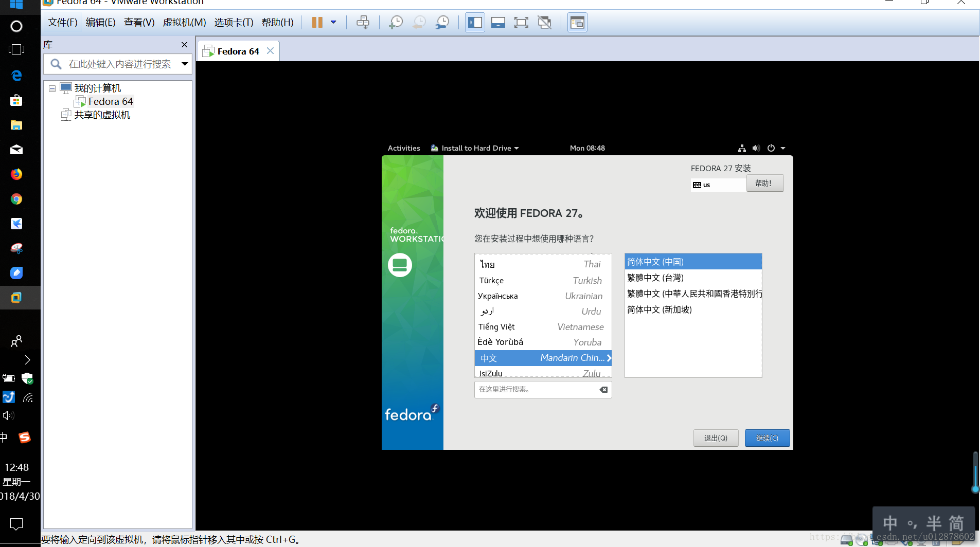Toggle the library sidebar view icon
The width and height of the screenshot is (980, 547).
475,22
